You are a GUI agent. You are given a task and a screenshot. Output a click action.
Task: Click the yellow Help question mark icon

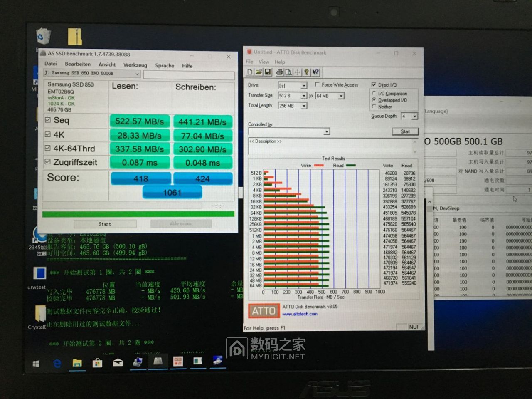click(x=306, y=72)
